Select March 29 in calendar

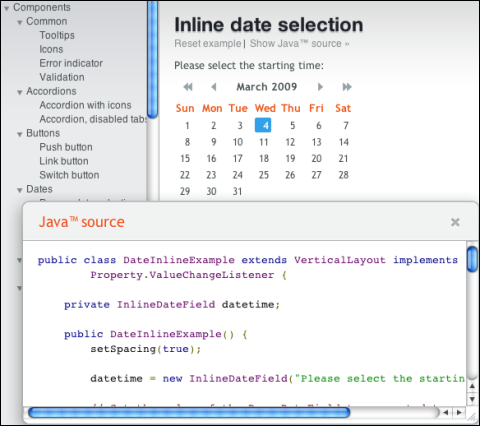click(185, 191)
